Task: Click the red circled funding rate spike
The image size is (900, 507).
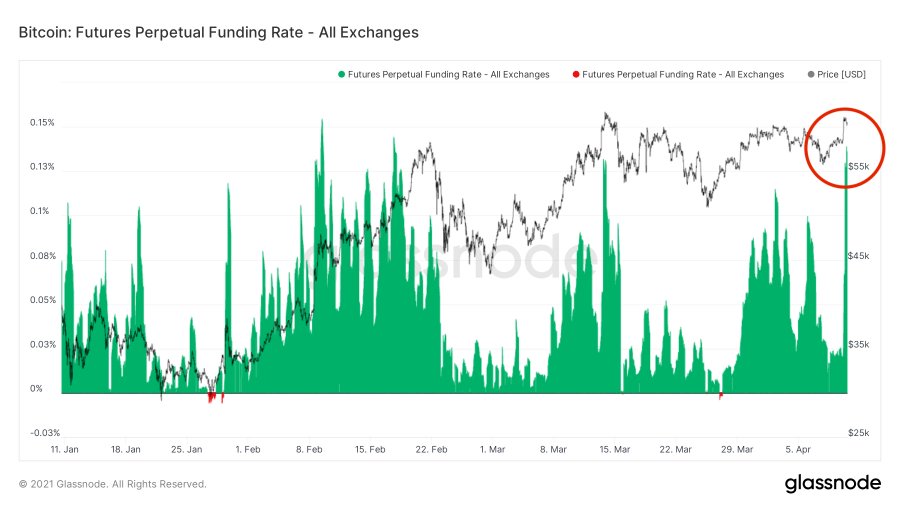Action: 845,148
